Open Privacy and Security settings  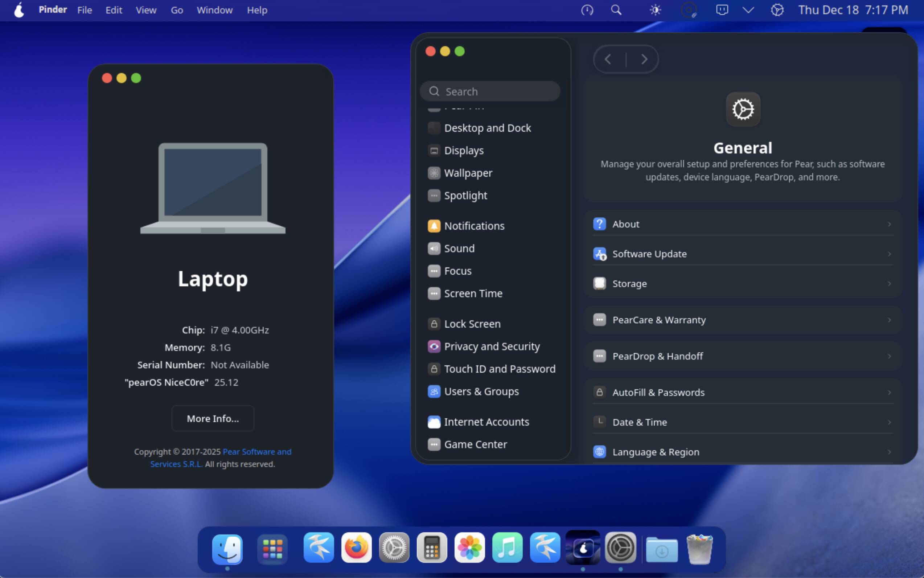[493, 347]
